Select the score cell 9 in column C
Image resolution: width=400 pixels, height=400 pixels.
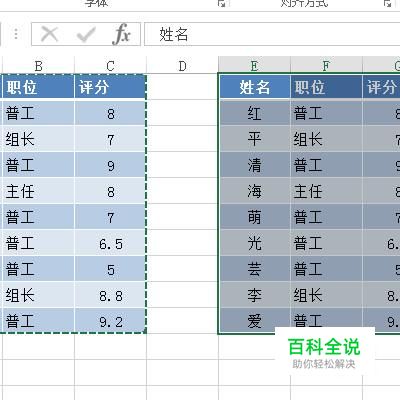[x=110, y=165]
